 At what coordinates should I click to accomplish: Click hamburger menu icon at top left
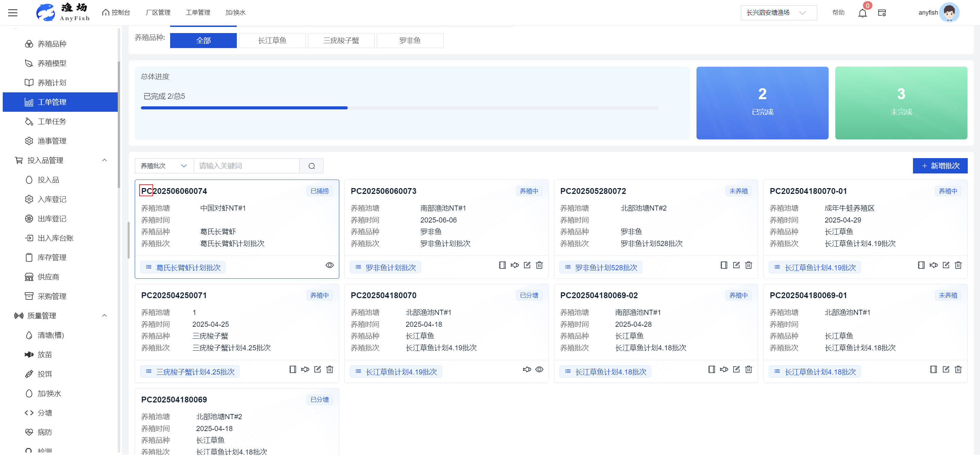[13, 13]
